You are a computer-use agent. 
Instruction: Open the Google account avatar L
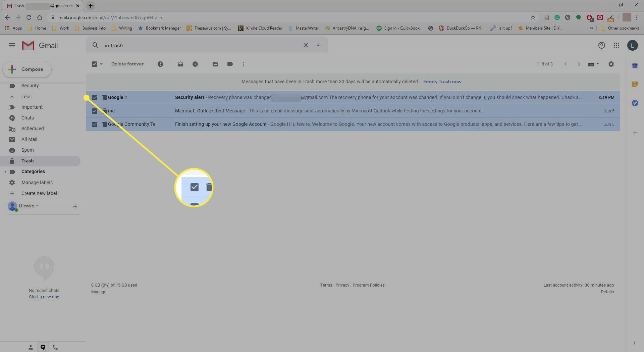click(633, 45)
